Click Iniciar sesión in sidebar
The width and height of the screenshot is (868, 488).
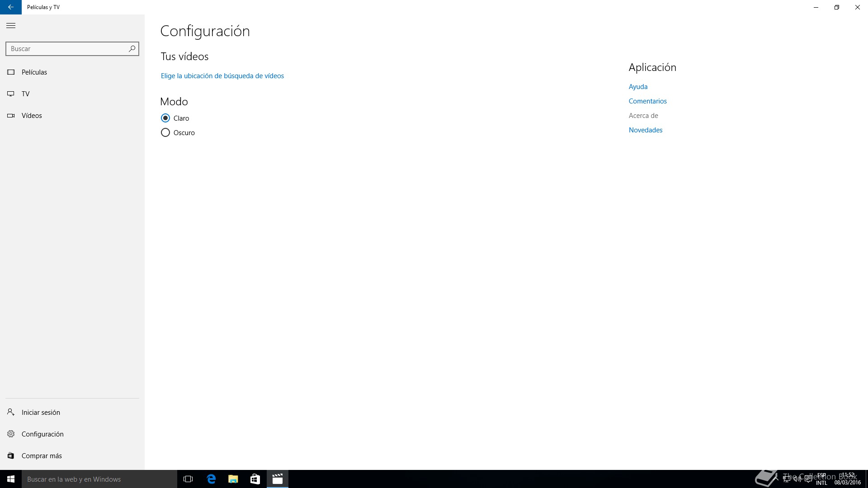pos(40,413)
